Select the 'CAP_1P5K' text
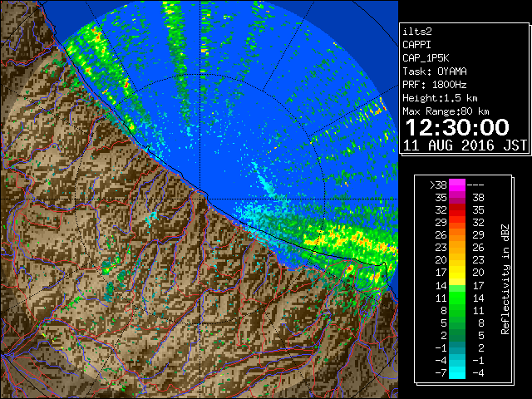Viewport: 532px width, 399px height. click(x=426, y=58)
